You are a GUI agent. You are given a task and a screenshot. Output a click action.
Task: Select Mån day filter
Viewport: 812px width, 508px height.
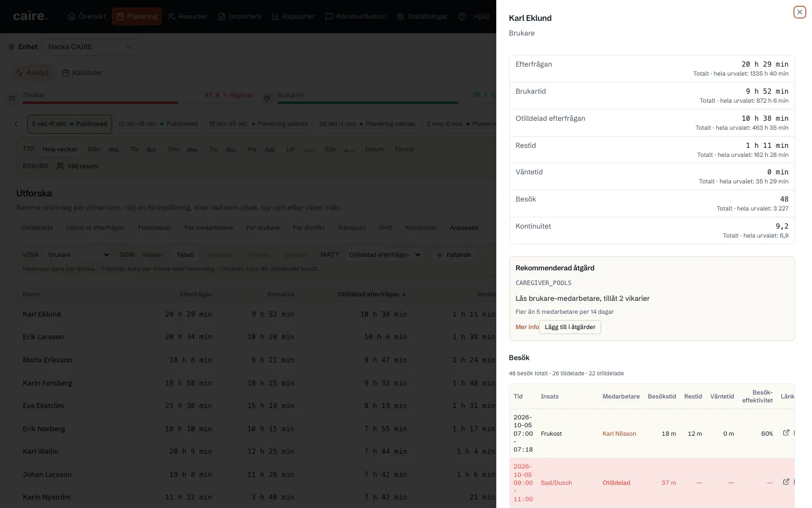click(x=94, y=149)
